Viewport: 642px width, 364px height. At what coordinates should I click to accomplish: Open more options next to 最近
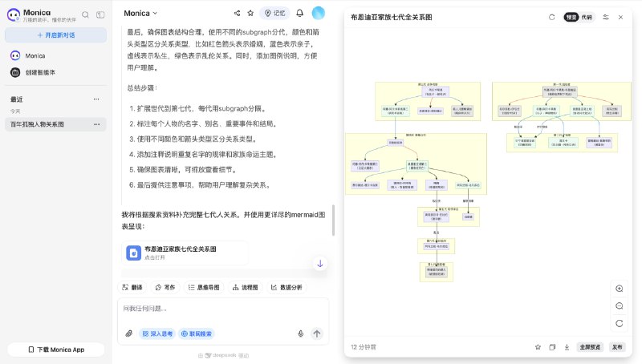click(x=96, y=99)
